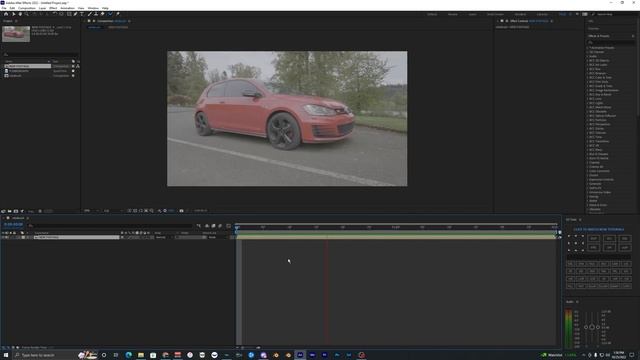Open Media Encoder from the taskbar
Viewport: 640px width, 360px height.
pos(312,355)
